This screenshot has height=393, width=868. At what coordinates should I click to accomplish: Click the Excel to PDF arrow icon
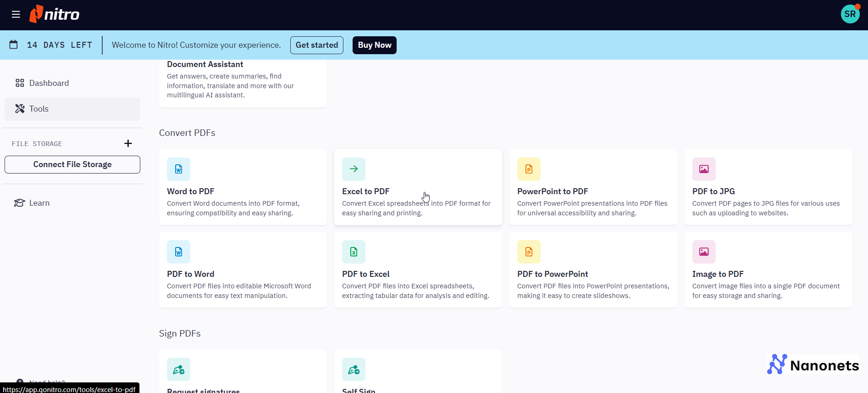click(x=354, y=169)
